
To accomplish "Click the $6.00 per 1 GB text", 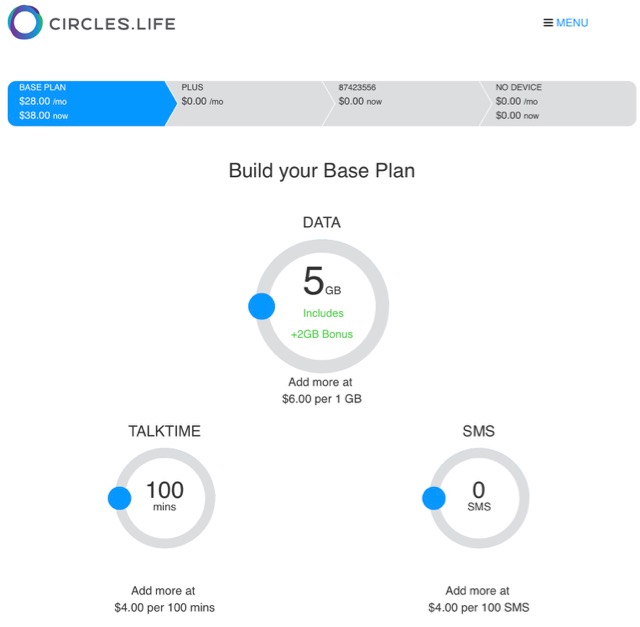I will 322,399.
